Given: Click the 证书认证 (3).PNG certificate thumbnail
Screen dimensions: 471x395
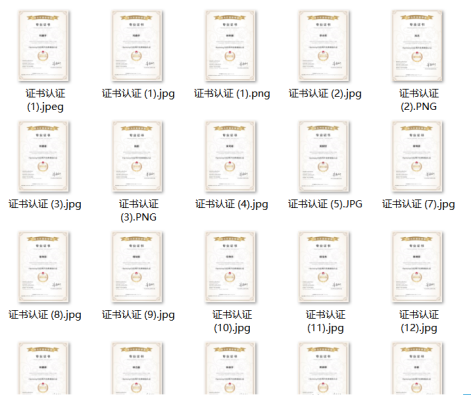Looking at the screenshot, I should [x=137, y=156].
